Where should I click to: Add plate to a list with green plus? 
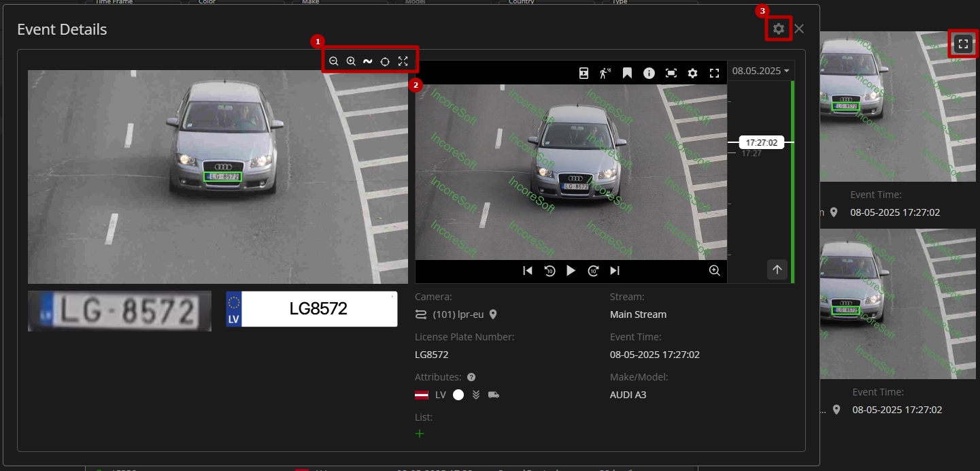click(420, 434)
